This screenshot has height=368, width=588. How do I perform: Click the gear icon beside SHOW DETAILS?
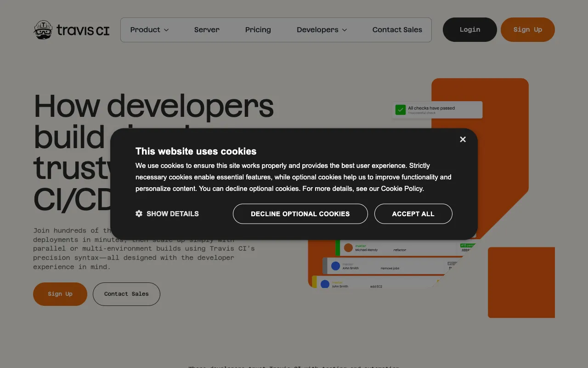139,213
